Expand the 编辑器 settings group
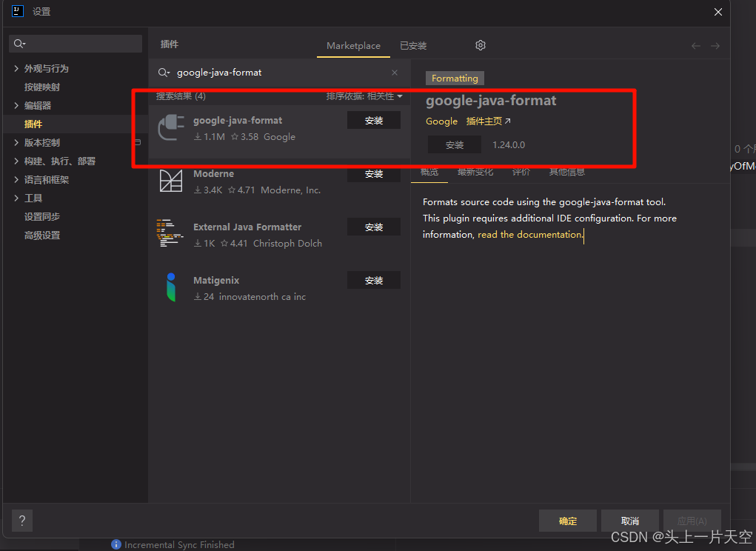 16,106
